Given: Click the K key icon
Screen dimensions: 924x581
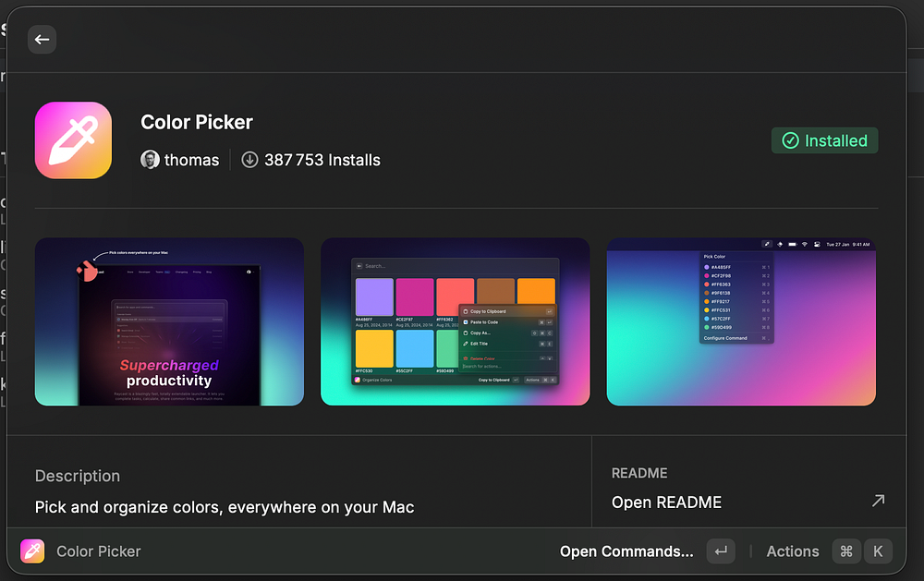Looking at the screenshot, I should [x=878, y=551].
